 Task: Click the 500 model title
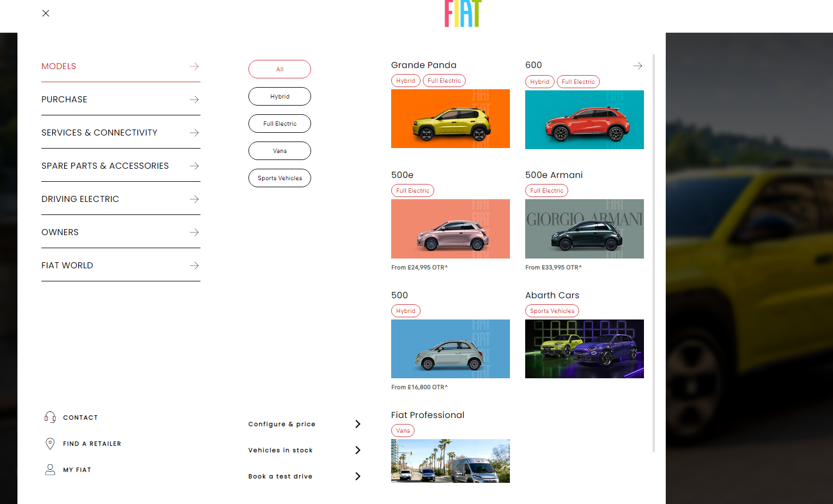[x=399, y=296]
